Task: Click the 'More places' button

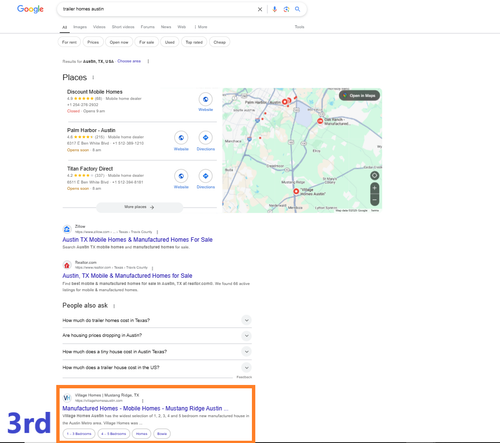Action: (139, 207)
